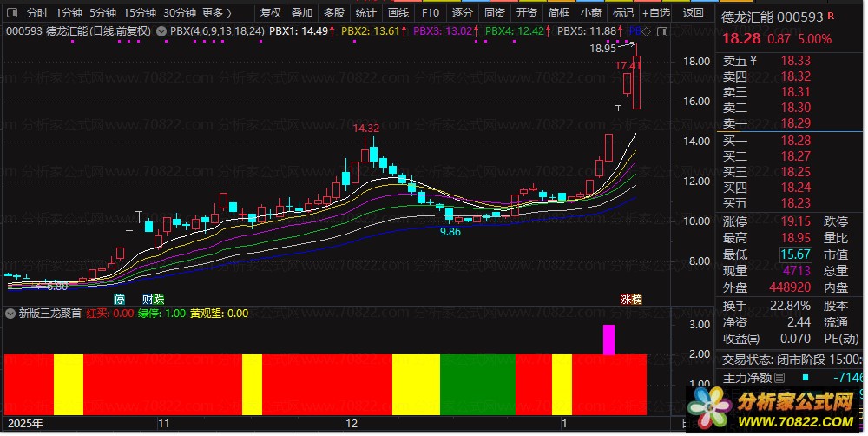This screenshot has height=436, width=868.
Task: Click stock title 德龙汇能 000593 in side panel
Action: 773,17
